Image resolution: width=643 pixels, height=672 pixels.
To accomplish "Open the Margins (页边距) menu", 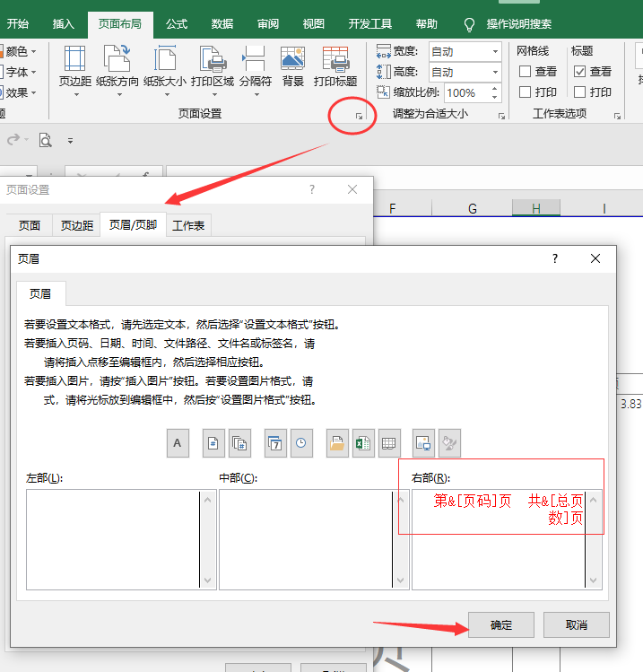I will coord(75,71).
